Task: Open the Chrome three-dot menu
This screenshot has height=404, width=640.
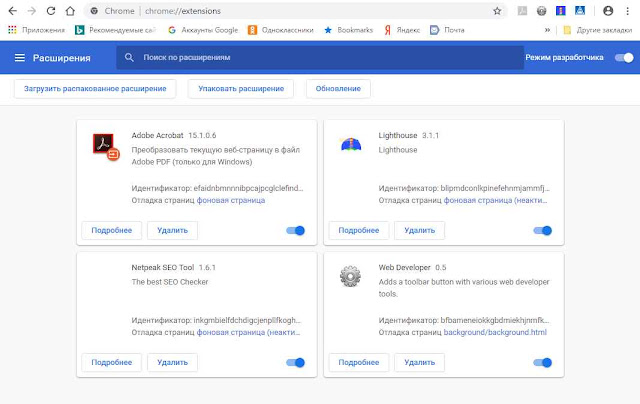Action: tap(627, 11)
